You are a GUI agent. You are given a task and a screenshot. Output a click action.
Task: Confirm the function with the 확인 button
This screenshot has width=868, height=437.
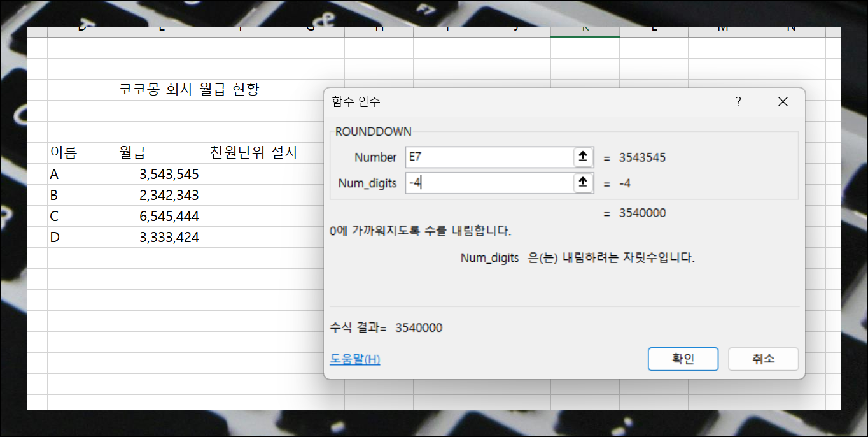683,359
